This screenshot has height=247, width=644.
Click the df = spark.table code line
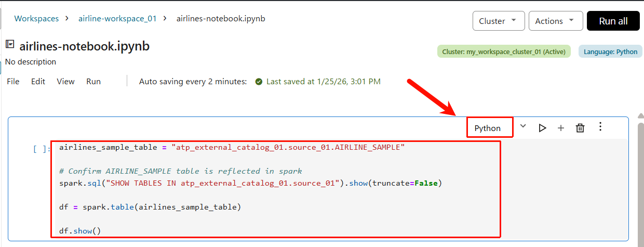tap(150, 207)
